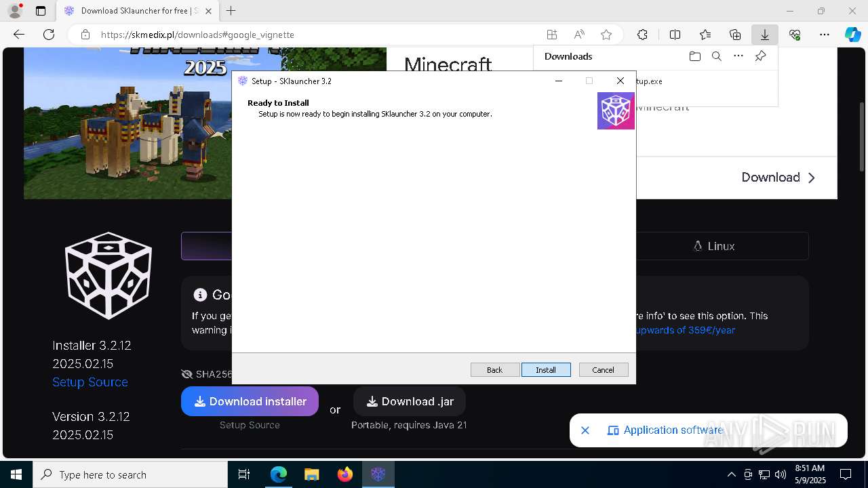Click the webpage vertical scrollbar
Screen dimensions: 868x488
tap(862, 136)
